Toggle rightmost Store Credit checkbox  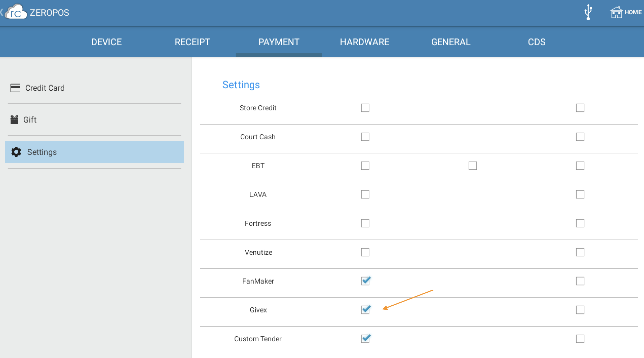tap(580, 108)
